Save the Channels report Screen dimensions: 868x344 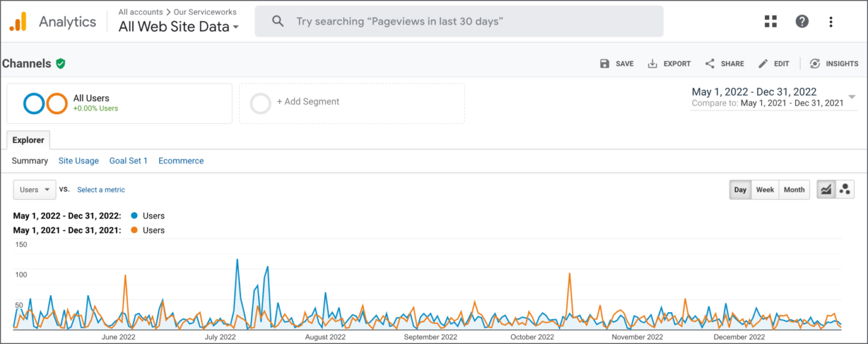[x=617, y=63]
